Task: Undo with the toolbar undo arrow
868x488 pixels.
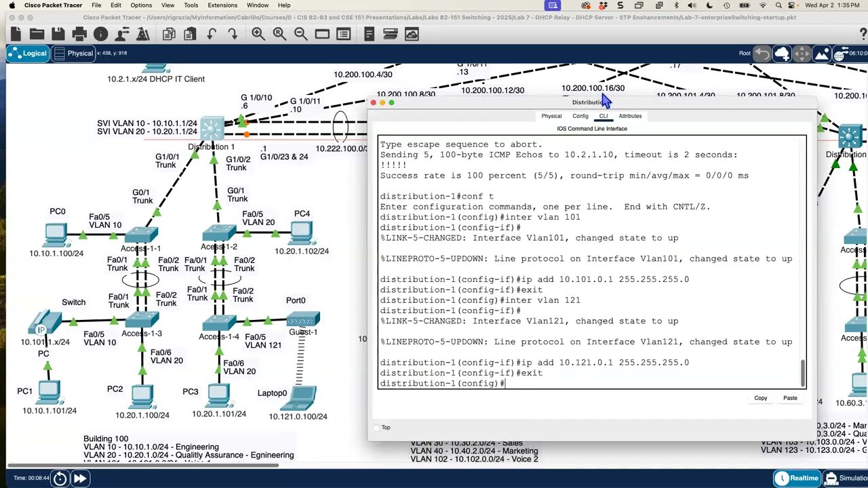Action: coord(212,33)
